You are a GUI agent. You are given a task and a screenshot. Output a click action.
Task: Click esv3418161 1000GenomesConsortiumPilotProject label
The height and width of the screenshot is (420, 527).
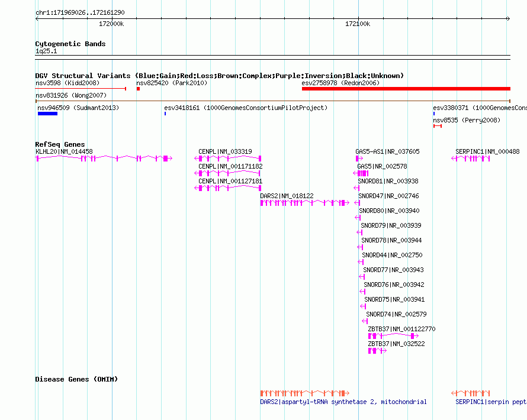(246, 108)
